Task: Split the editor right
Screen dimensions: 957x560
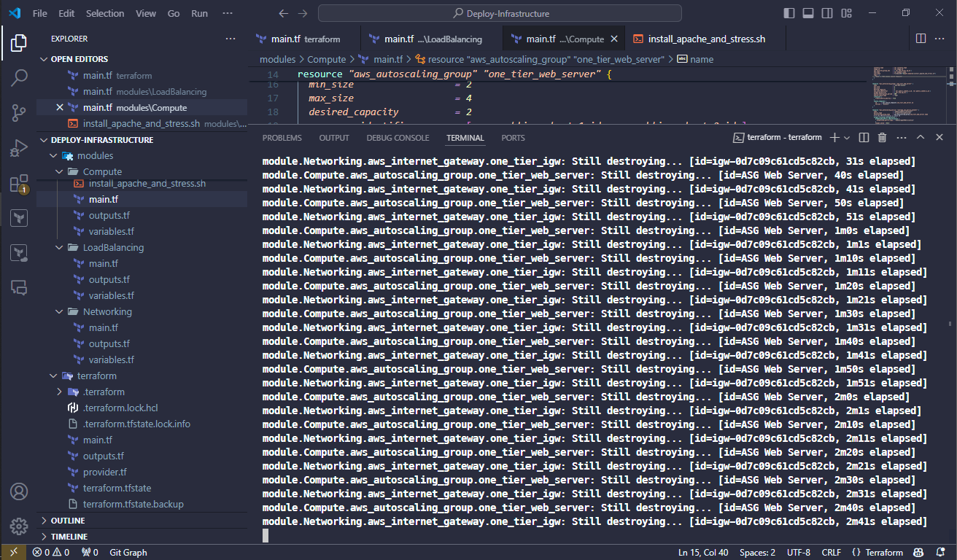Action: pyautogui.click(x=921, y=39)
